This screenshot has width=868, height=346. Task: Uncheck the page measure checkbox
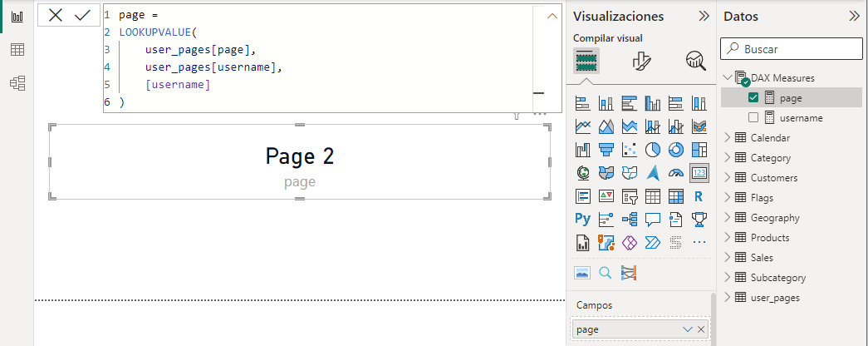pos(753,97)
